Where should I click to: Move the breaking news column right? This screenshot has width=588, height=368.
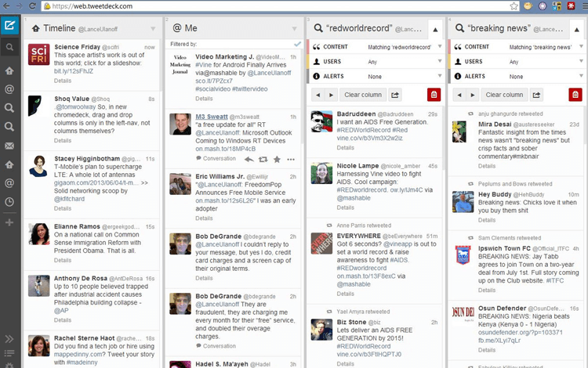(x=473, y=95)
